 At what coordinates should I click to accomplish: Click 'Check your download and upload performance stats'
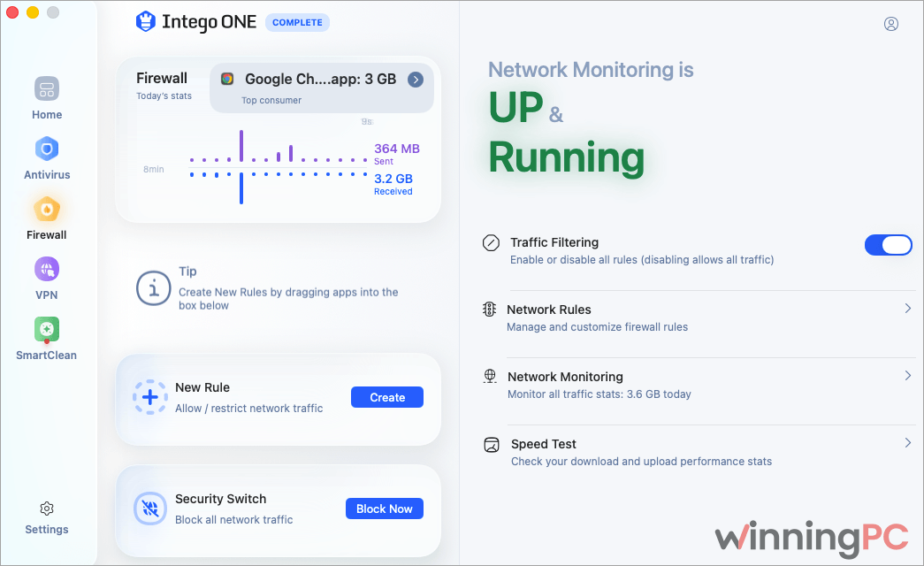(641, 461)
